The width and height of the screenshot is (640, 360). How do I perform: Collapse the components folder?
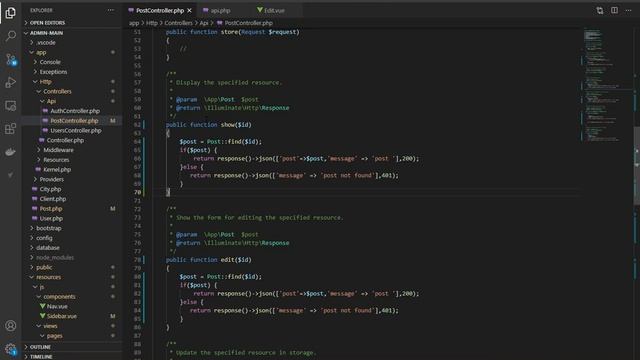[x=59, y=297]
